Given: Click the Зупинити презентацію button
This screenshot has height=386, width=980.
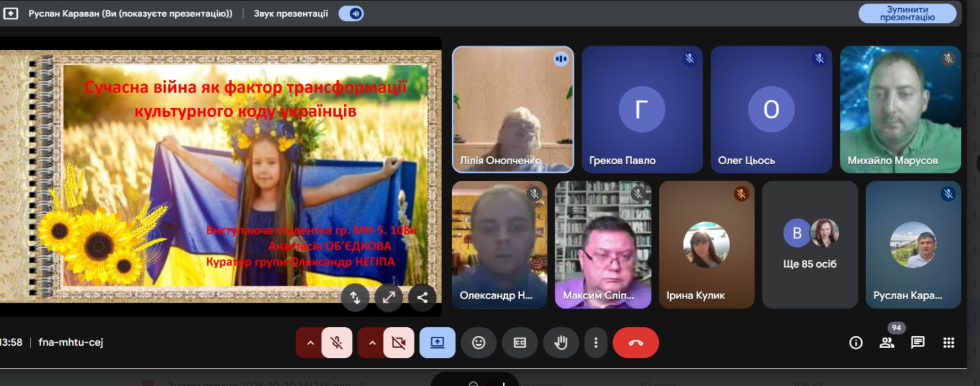Looking at the screenshot, I should [x=907, y=13].
